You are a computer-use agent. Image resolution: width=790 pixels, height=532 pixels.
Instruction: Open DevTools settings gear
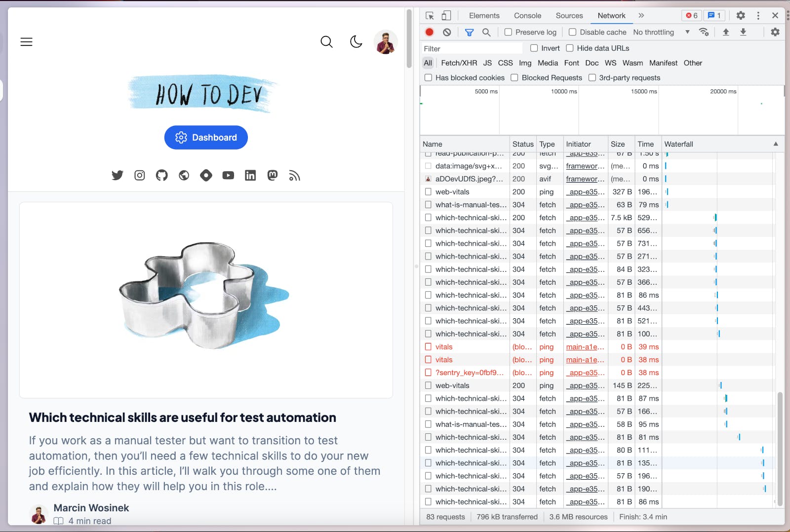(741, 16)
